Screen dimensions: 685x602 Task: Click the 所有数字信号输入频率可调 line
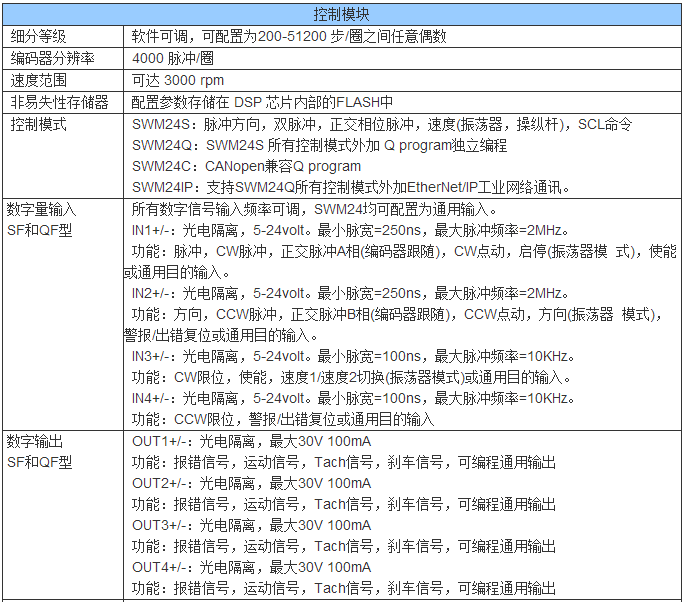click(315, 209)
